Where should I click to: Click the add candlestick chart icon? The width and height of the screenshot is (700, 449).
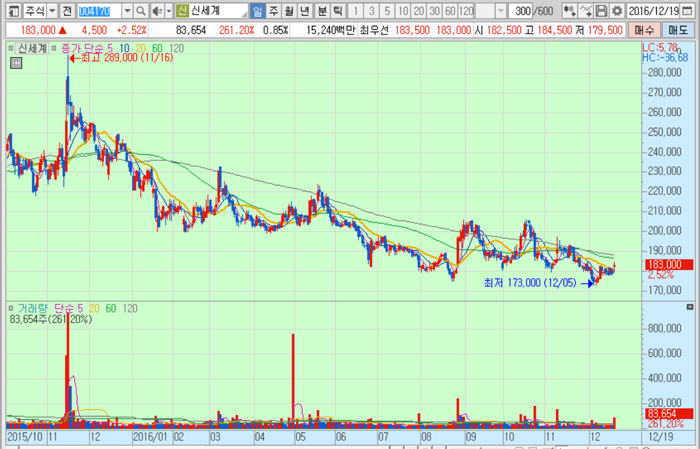coord(569,11)
